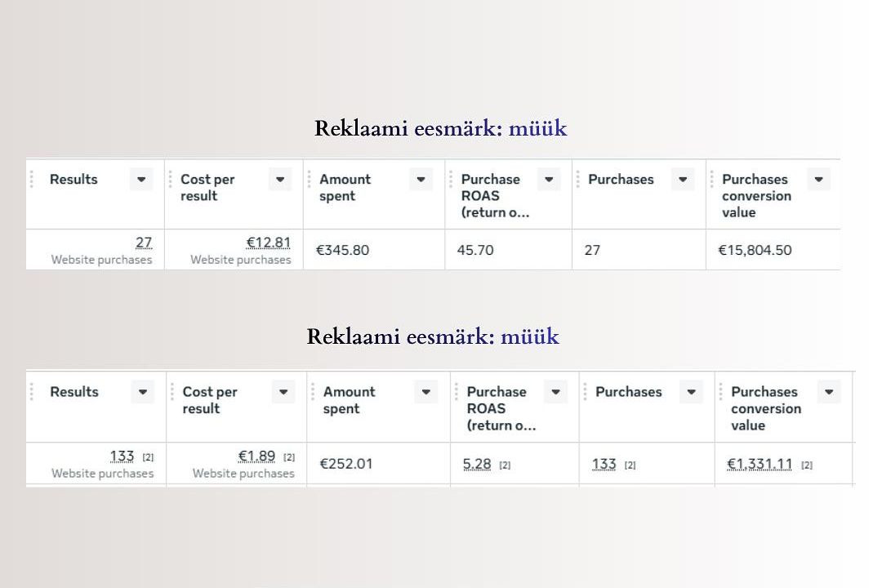Click the drag handle dots beside the Results header
Viewport: 882px width, 588px height.
33,179
